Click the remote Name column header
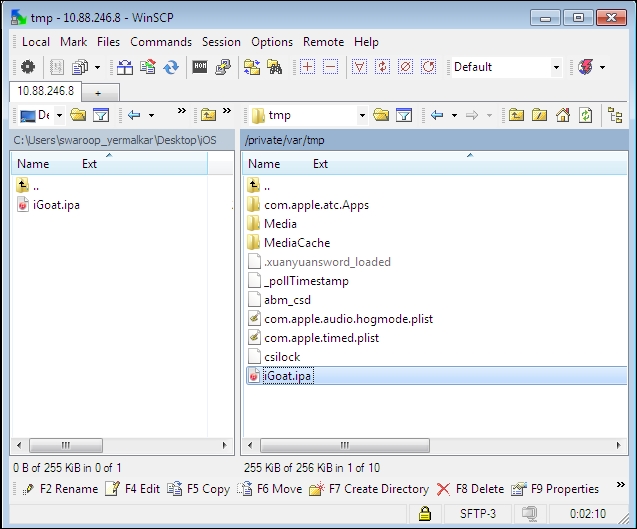This screenshot has width=637, height=529. pos(264,164)
